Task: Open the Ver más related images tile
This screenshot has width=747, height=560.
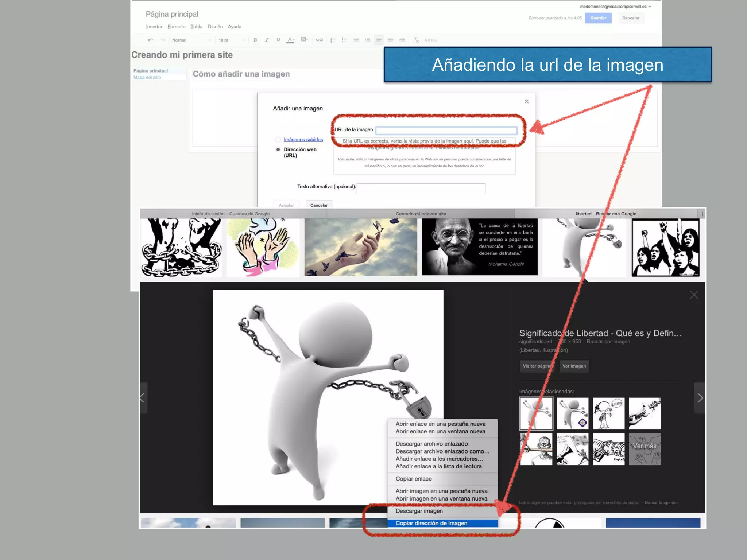Action: click(645, 449)
